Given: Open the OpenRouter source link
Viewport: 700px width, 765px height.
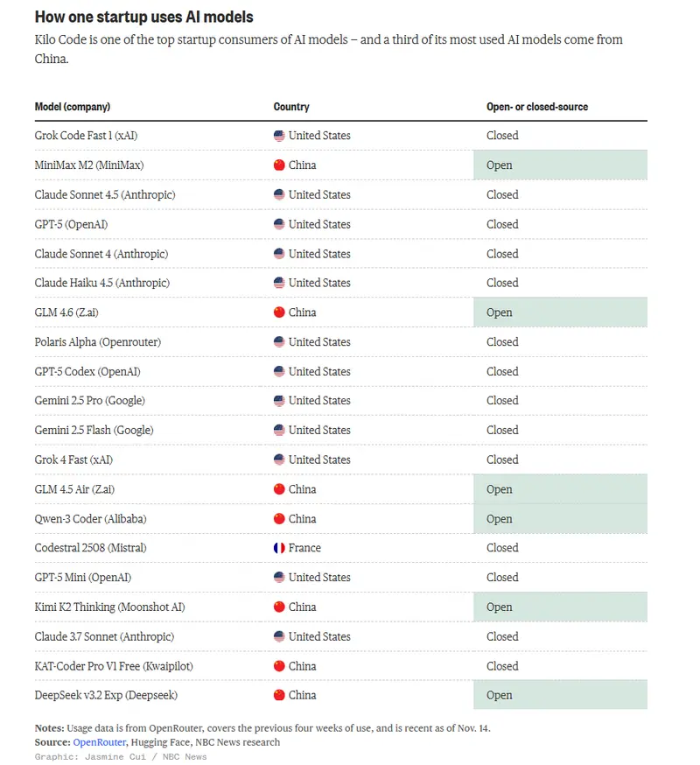Looking at the screenshot, I should click(x=99, y=742).
